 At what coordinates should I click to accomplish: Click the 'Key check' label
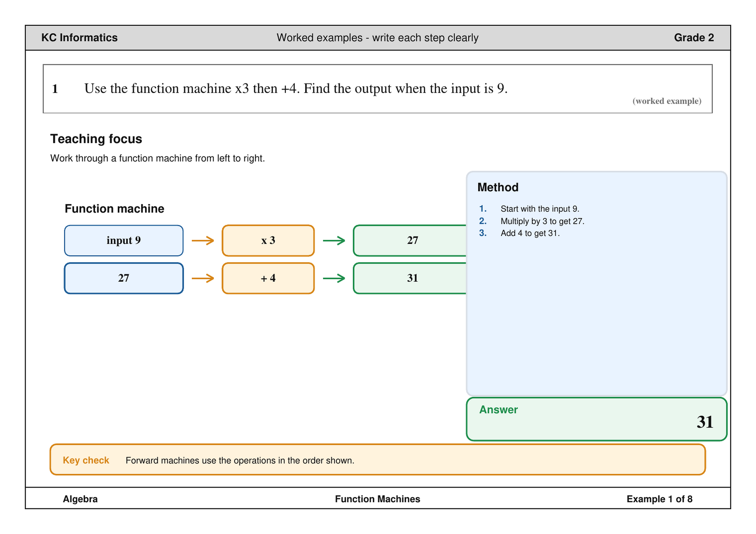pyautogui.click(x=86, y=460)
